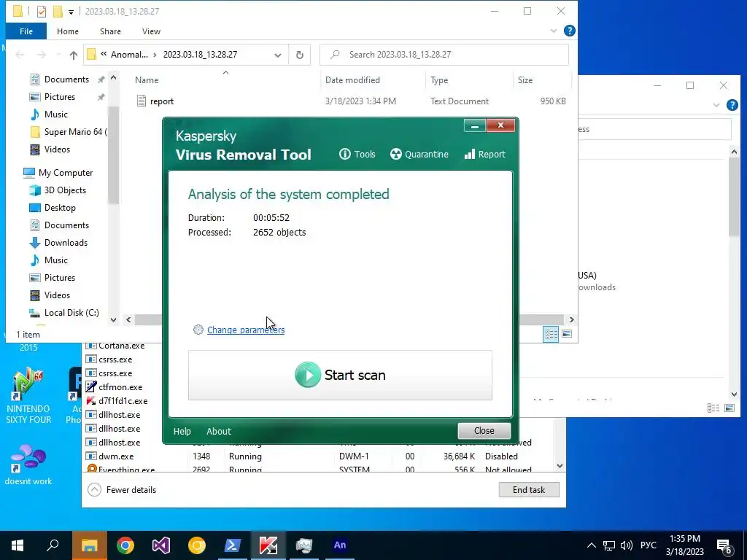Click the Back arrow in File Explorer

[20, 55]
